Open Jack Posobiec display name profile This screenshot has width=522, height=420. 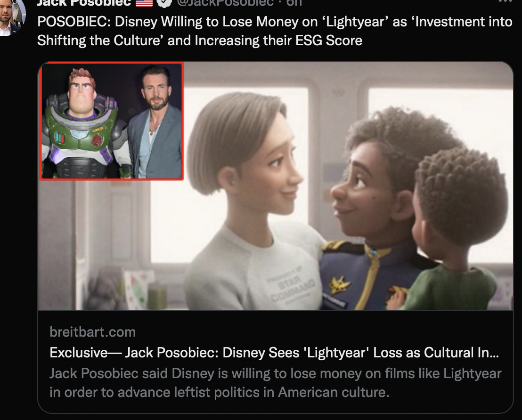(x=84, y=3)
